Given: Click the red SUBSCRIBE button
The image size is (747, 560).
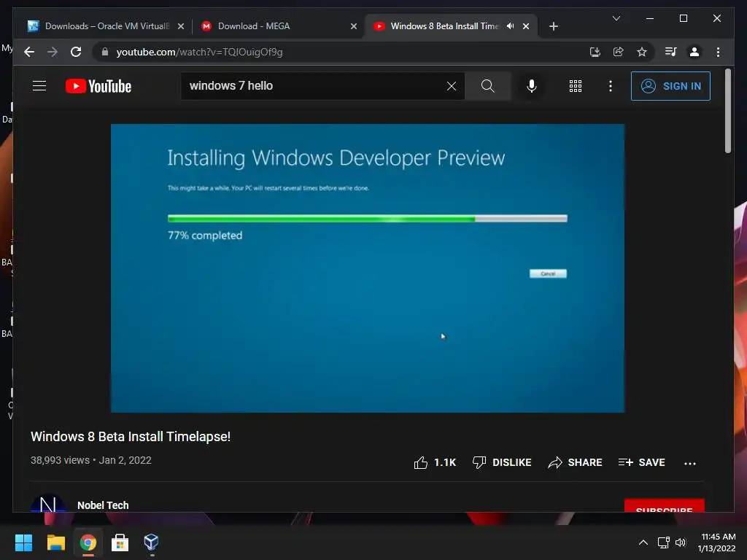Looking at the screenshot, I should coord(664,506).
